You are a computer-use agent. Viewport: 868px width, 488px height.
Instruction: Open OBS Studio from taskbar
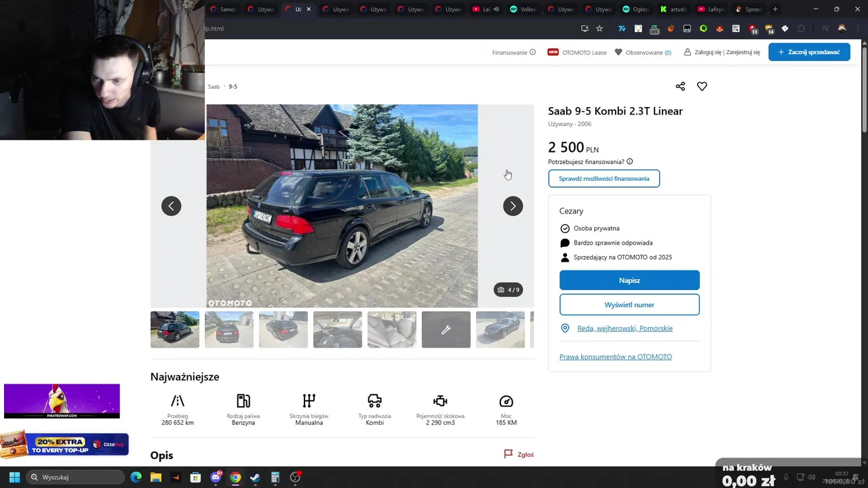click(295, 477)
